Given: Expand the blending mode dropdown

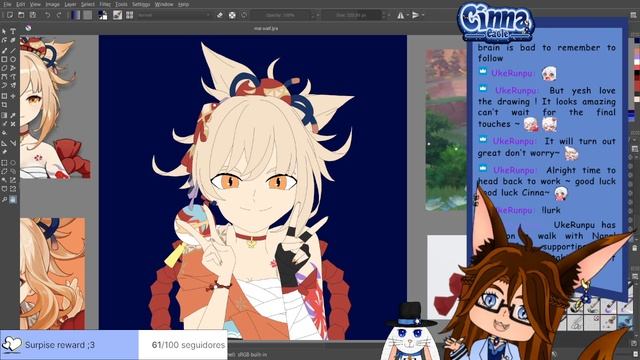Looking at the screenshot, I should [174, 15].
